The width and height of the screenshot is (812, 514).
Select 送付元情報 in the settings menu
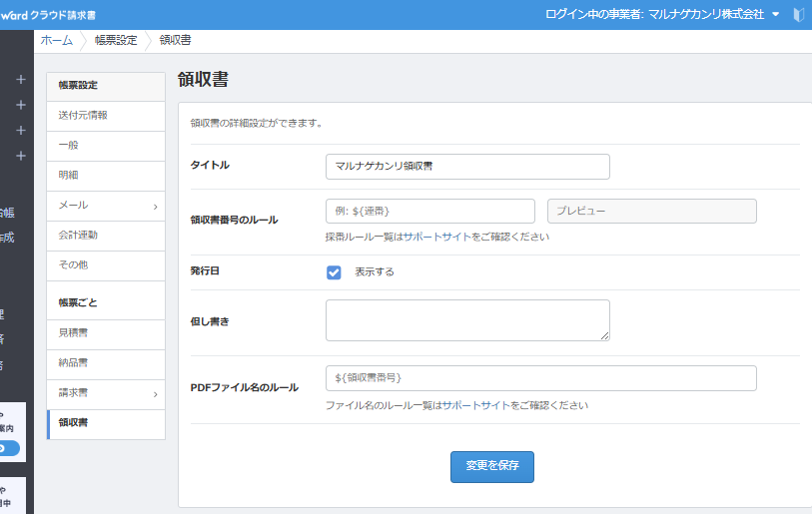[83, 116]
